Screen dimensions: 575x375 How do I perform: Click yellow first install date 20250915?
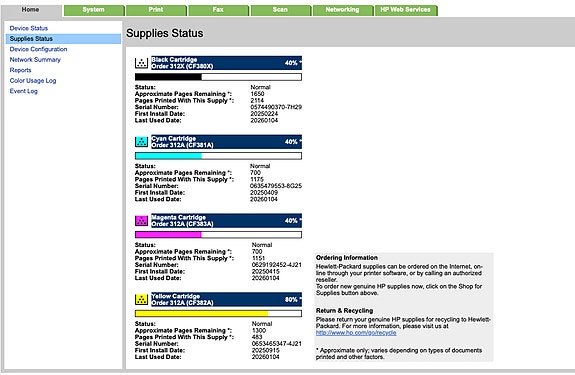(265, 350)
